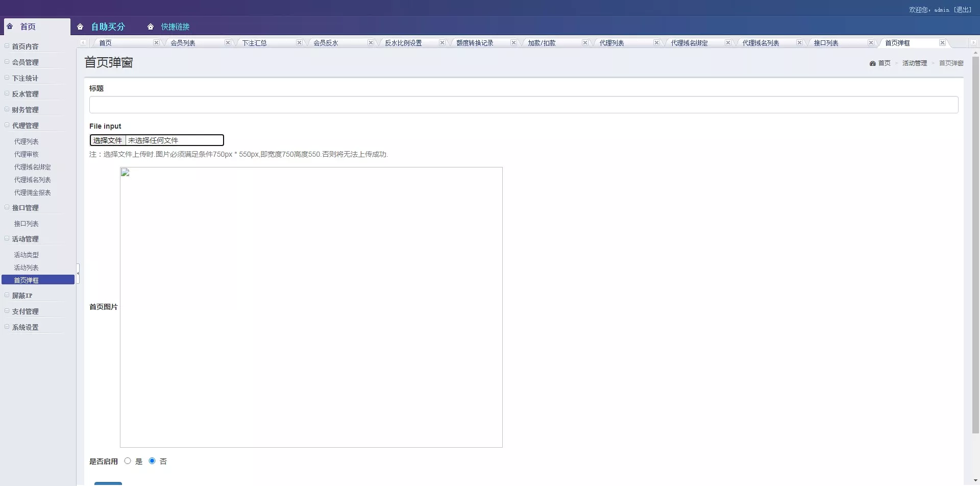Close the 会员反水 tab
This screenshot has height=486, width=980.
[371, 43]
